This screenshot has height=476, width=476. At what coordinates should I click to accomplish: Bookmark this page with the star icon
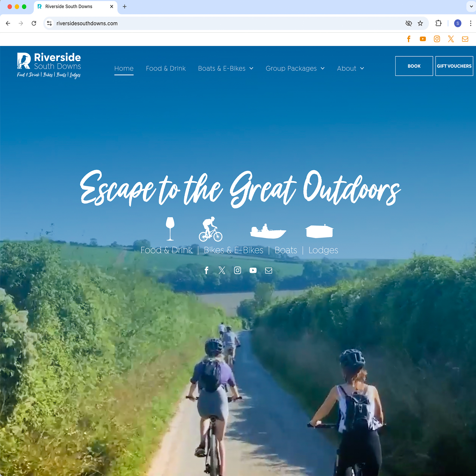click(x=420, y=23)
